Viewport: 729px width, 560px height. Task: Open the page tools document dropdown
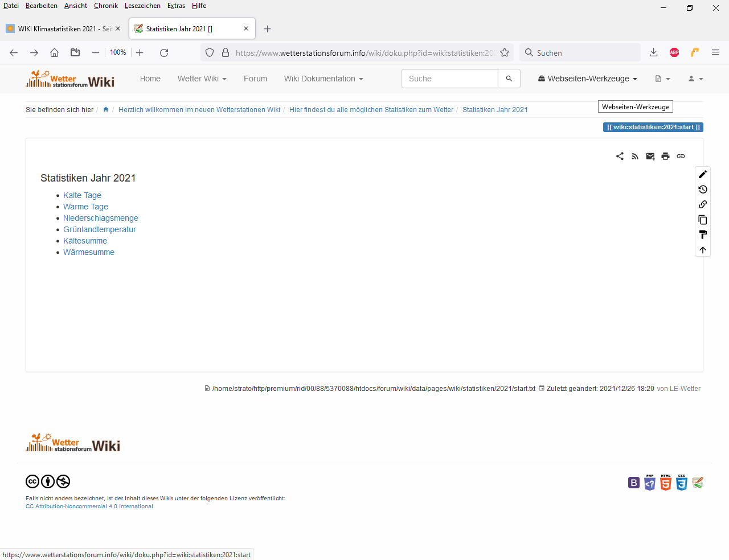662,79
